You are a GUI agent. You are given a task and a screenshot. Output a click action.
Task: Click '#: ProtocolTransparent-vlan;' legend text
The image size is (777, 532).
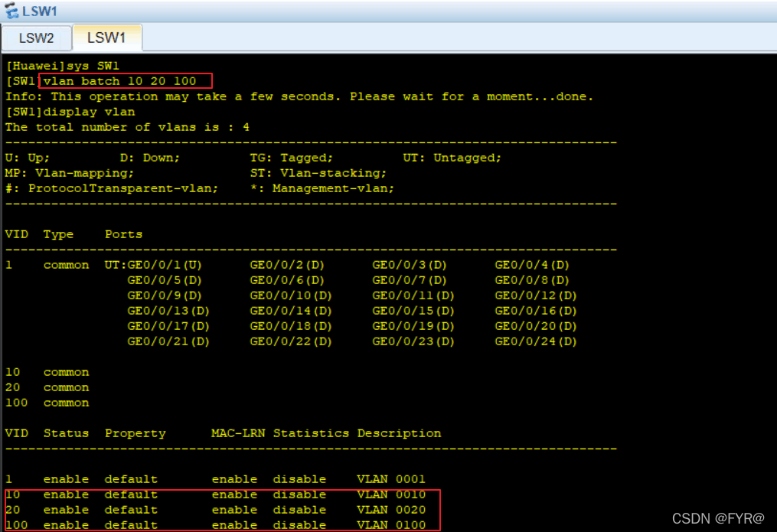[112, 188]
